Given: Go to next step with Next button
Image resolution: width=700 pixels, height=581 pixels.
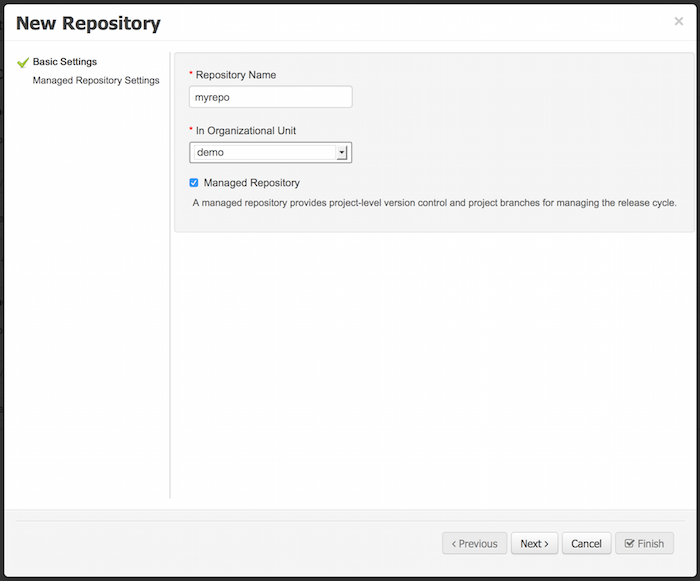Looking at the screenshot, I should pyautogui.click(x=534, y=543).
